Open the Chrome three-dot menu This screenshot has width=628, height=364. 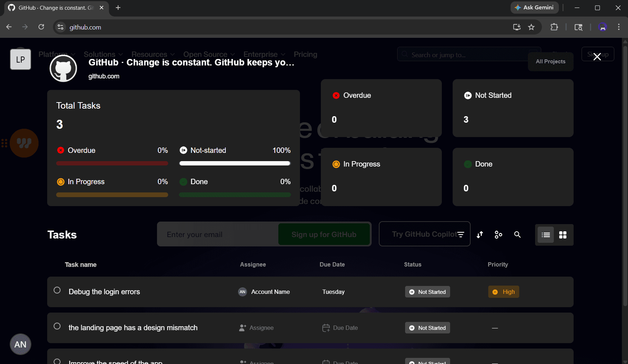point(619,27)
